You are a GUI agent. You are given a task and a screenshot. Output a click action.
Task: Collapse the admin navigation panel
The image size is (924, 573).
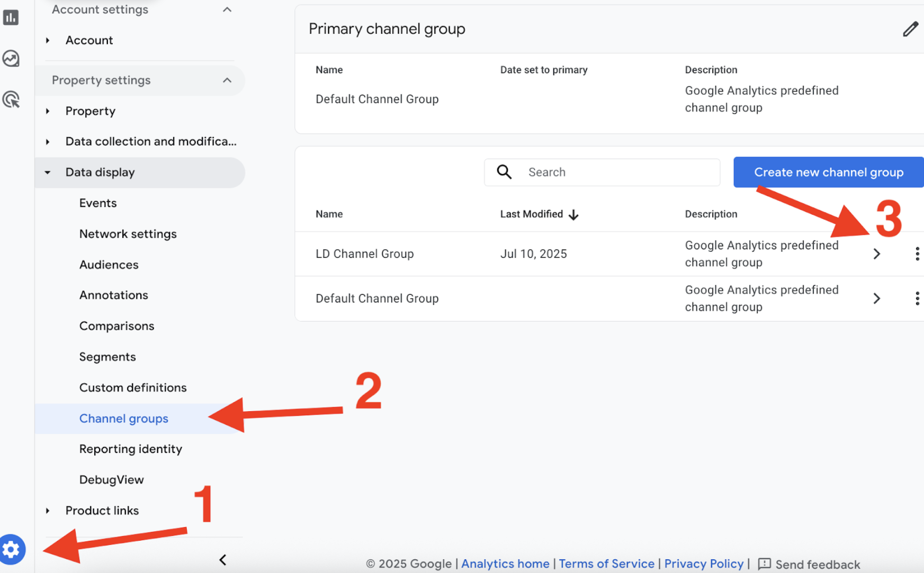tap(223, 560)
